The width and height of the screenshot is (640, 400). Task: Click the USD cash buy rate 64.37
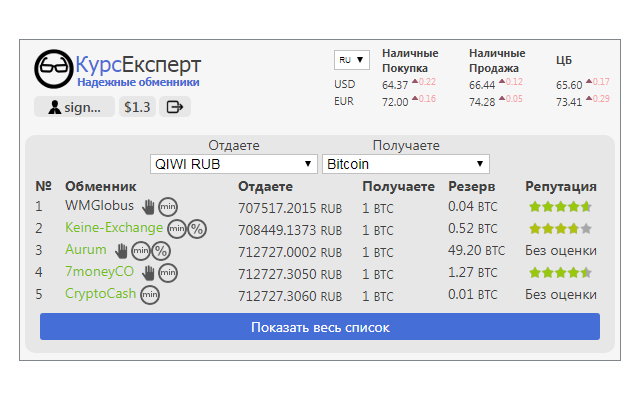point(395,85)
